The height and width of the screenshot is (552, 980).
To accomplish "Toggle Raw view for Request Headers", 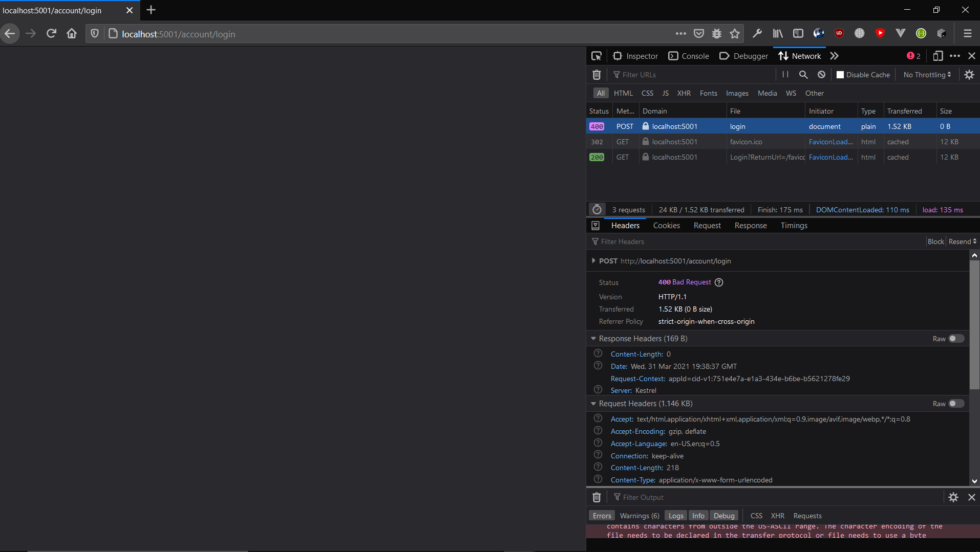I will click(x=954, y=403).
